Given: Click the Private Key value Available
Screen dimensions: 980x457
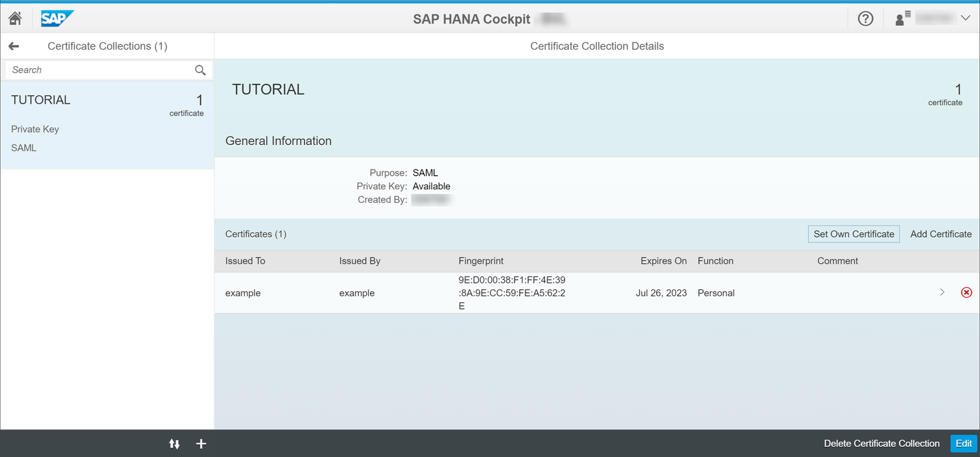Looking at the screenshot, I should pos(431,186).
